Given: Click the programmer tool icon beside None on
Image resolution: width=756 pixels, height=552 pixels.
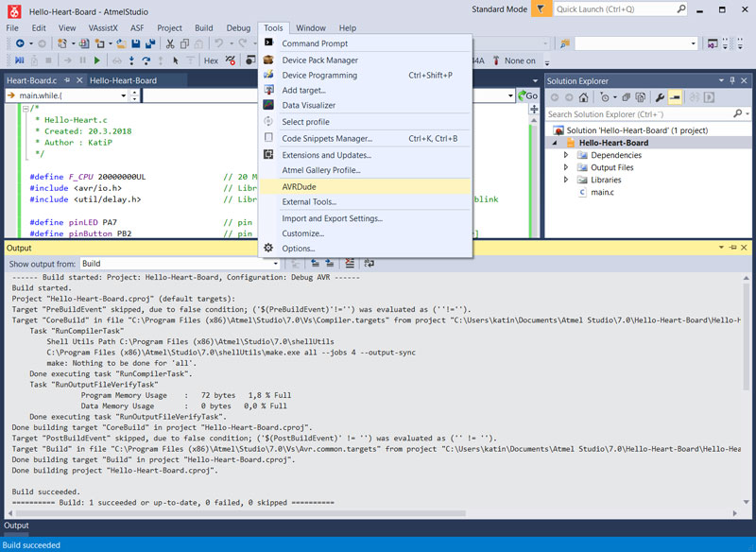Looking at the screenshot, I should (495, 60).
